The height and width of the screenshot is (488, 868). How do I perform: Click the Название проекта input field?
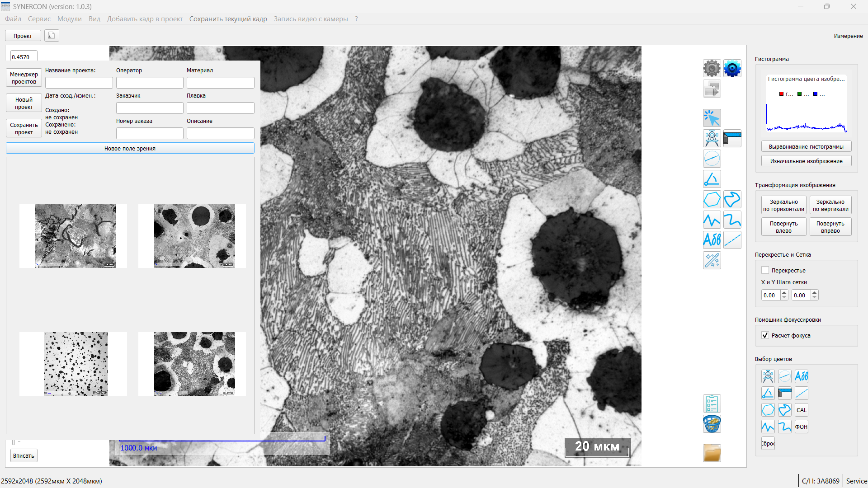pyautogui.click(x=79, y=83)
